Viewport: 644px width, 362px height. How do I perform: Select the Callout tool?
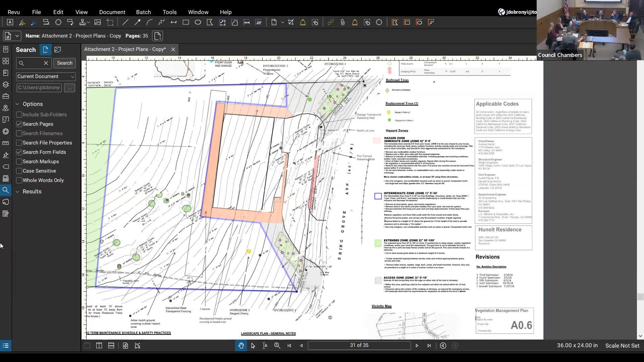tap(70, 22)
